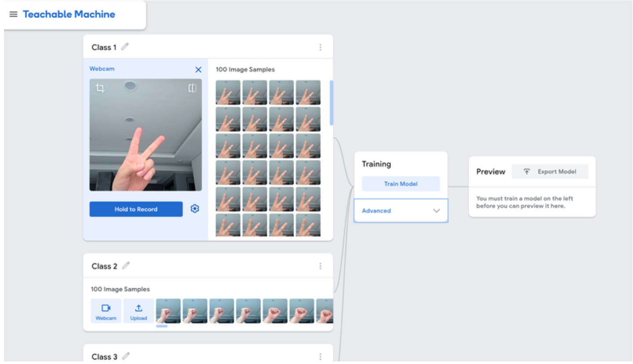This screenshot has width=633, height=364.
Task: Click Train Model button
Action: point(401,184)
